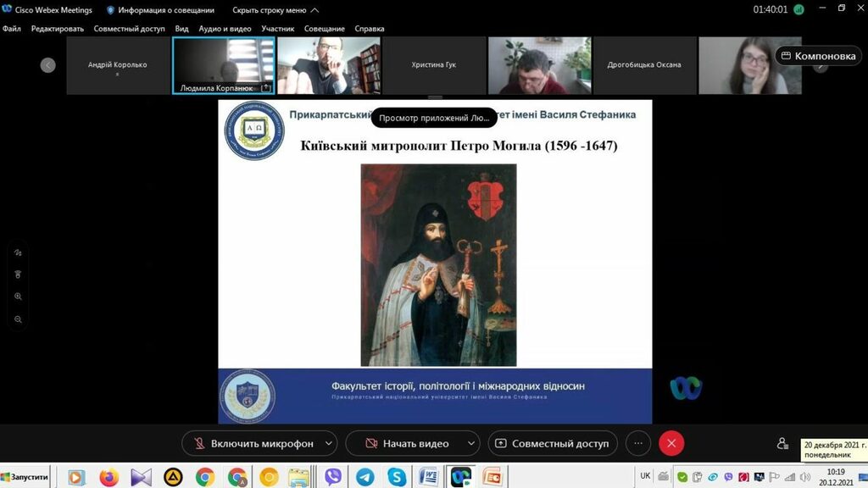Select the annotate pen tool
Image resolution: width=868 pixels, height=488 pixels.
pyautogui.click(x=18, y=252)
